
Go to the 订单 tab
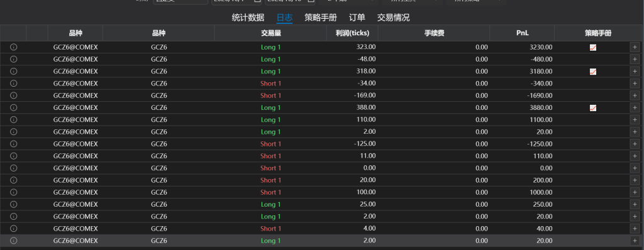pyautogui.click(x=357, y=18)
